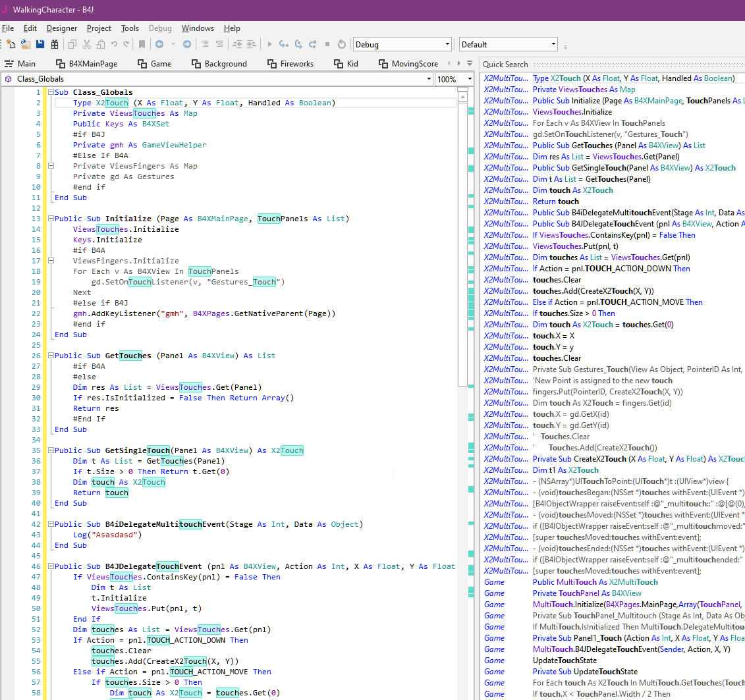Collapse the GetSingleTouch sub fold marker
Screen dimensions: 745x700
[x=51, y=450]
